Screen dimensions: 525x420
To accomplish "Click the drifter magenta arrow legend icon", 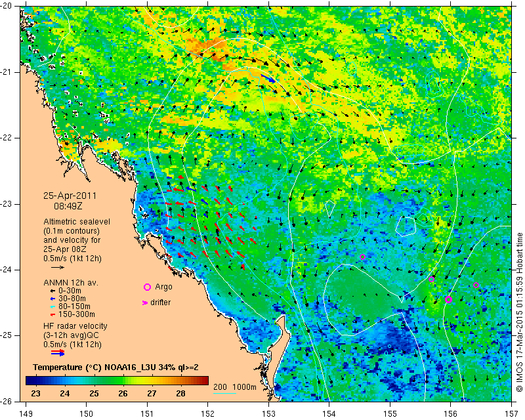I will pyautogui.click(x=145, y=303).
